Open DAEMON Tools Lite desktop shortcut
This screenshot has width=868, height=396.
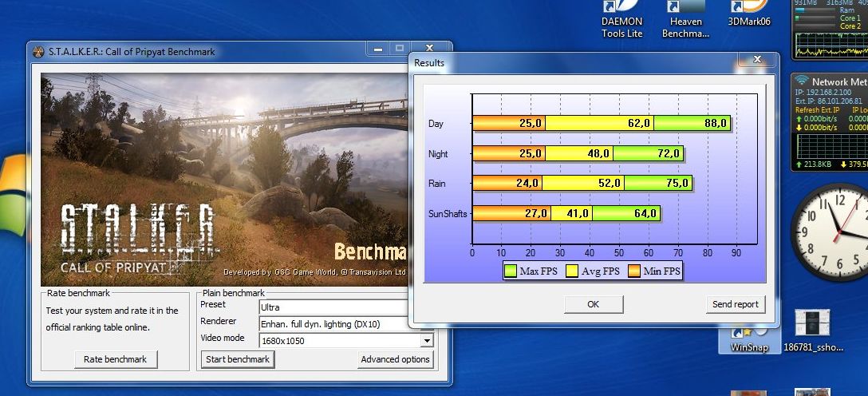622,19
